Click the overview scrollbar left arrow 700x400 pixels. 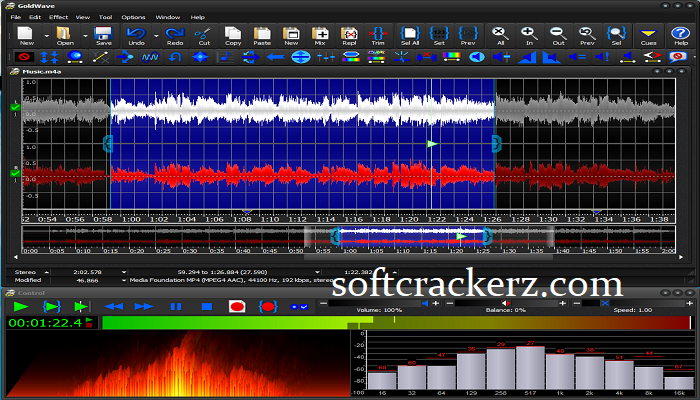[16, 257]
